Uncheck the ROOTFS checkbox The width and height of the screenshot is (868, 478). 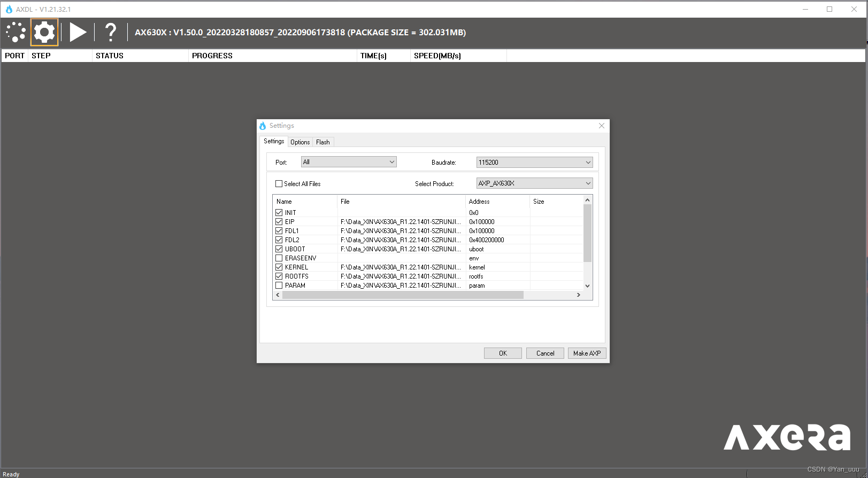(279, 276)
